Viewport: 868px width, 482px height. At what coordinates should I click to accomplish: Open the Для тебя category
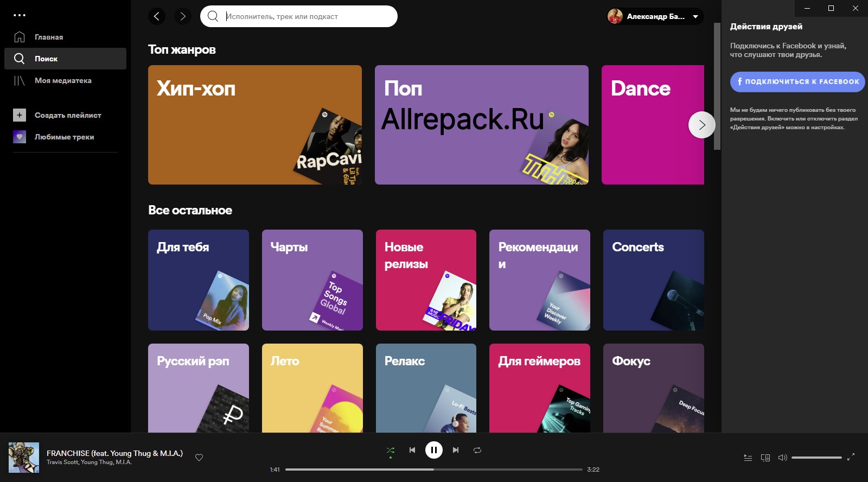coord(199,280)
